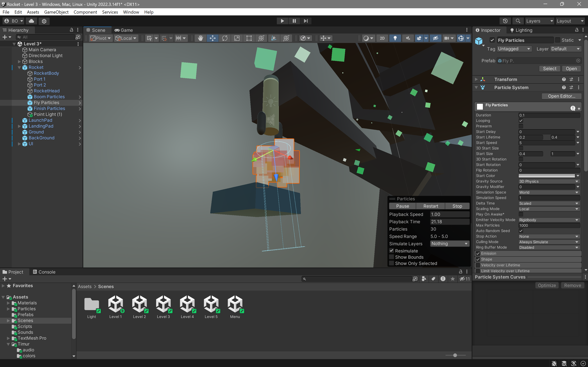This screenshot has height=367, width=588.
Task: Click the Play button
Action: click(x=282, y=21)
